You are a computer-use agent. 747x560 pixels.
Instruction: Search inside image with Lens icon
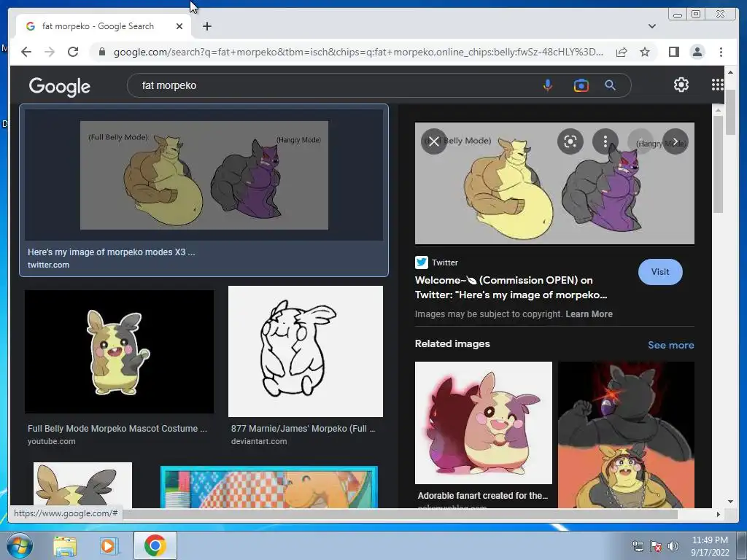570,141
